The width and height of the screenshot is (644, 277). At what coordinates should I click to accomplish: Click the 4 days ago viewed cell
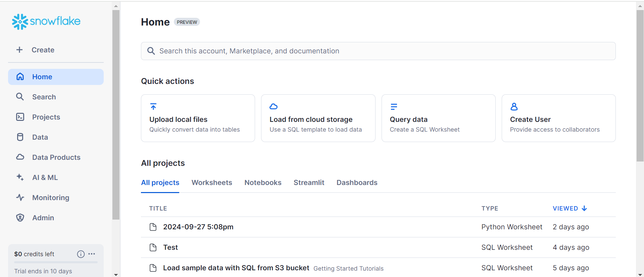[571, 247]
